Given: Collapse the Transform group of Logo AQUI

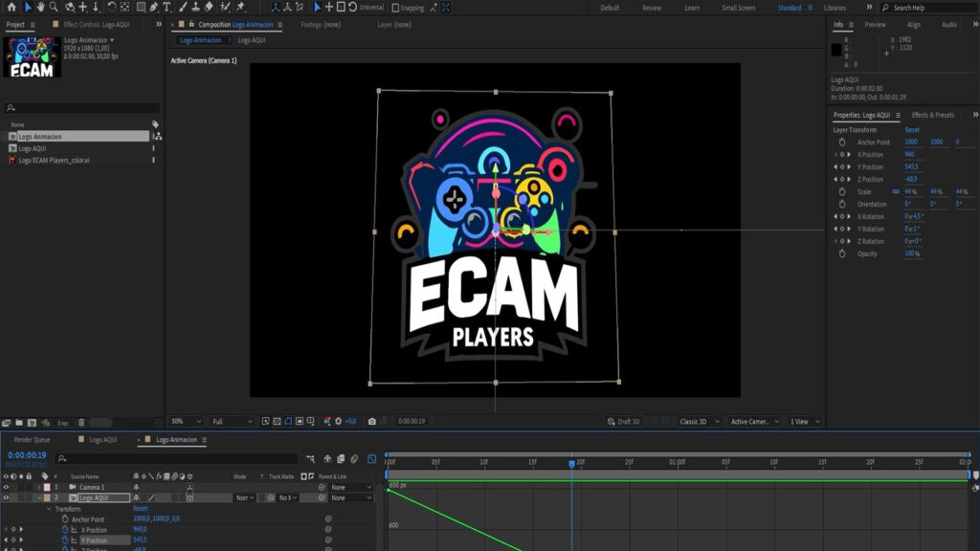Looking at the screenshot, I should tap(48, 509).
